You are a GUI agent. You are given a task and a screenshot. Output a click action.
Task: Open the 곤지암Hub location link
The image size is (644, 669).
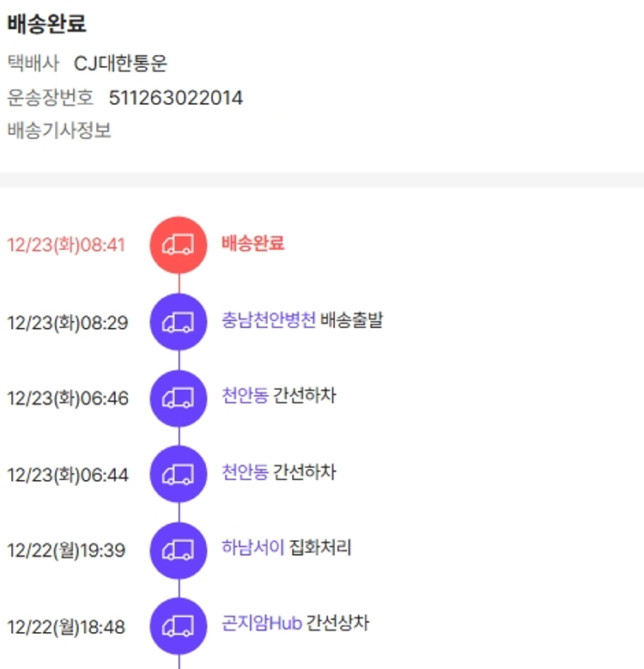click(262, 623)
